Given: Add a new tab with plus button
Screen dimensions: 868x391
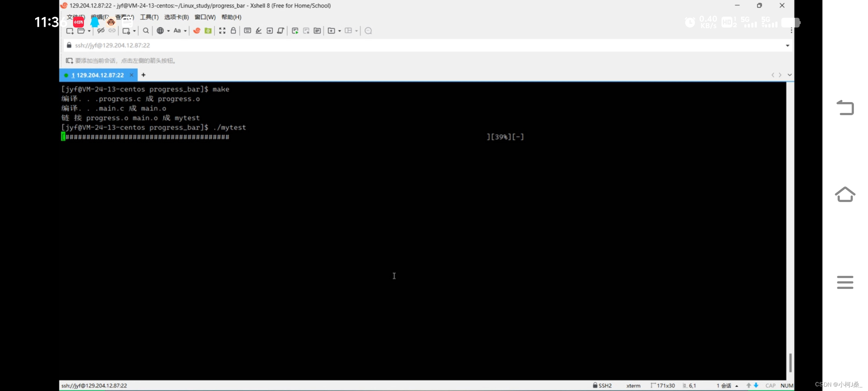Looking at the screenshot, I should (x=144, y=75).
